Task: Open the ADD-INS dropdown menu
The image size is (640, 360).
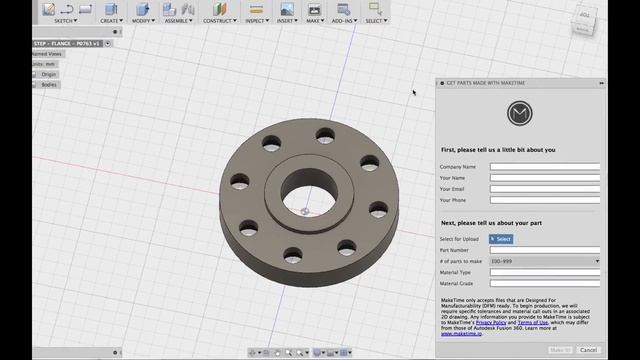Action: pos(344,20)
